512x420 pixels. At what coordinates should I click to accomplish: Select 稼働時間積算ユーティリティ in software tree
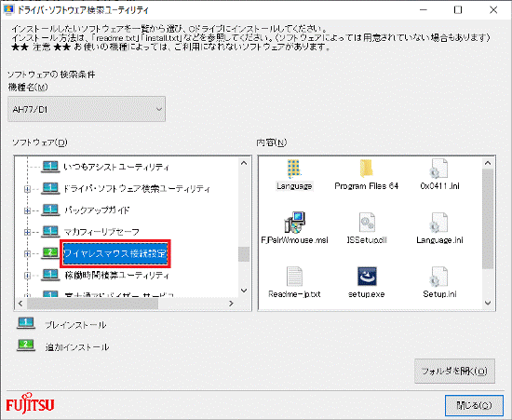click(x=116, y=275)
